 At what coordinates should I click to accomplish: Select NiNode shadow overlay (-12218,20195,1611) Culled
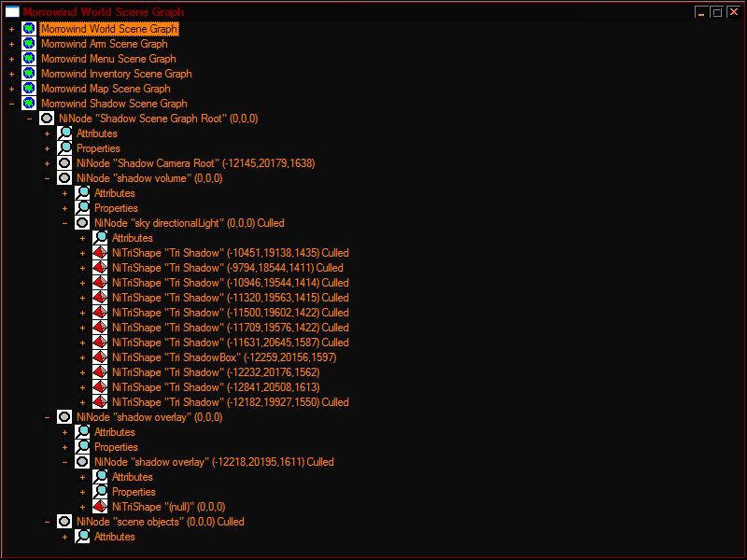tap(214, 462)
